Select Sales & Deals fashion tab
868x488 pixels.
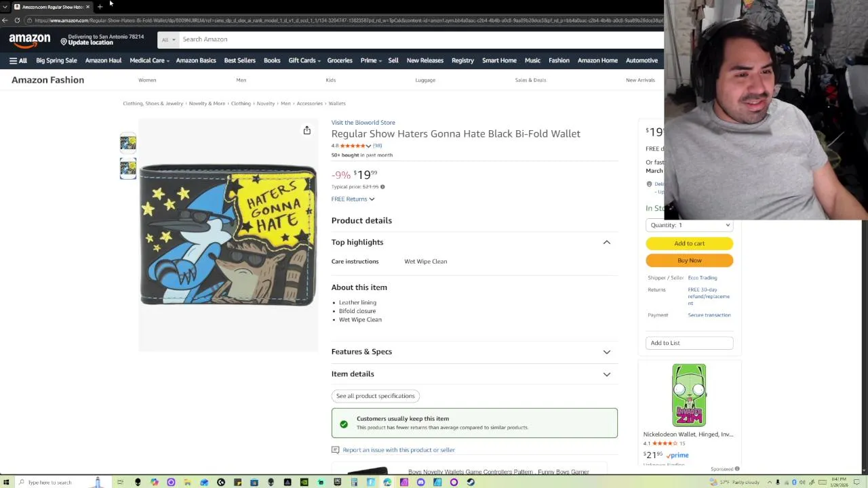click(530, 80)
